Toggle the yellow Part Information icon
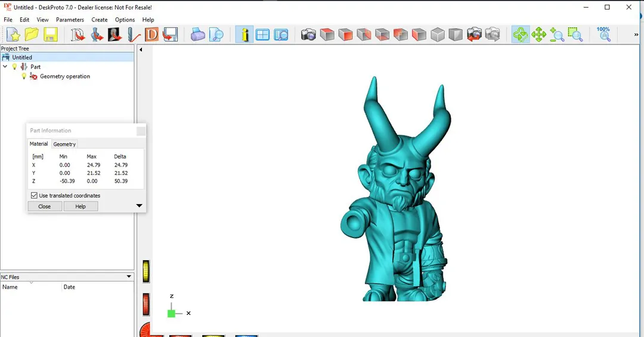 pos(244,35)
